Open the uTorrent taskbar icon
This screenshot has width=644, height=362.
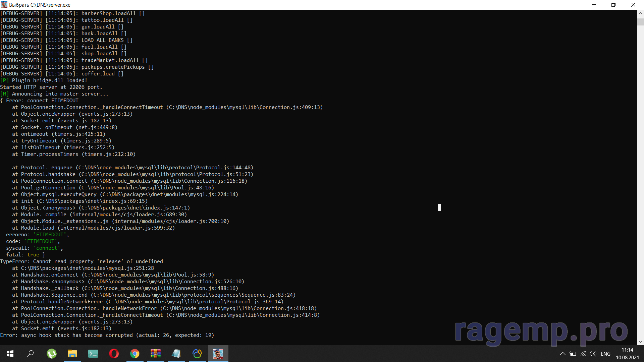click(x=52, y=354)
